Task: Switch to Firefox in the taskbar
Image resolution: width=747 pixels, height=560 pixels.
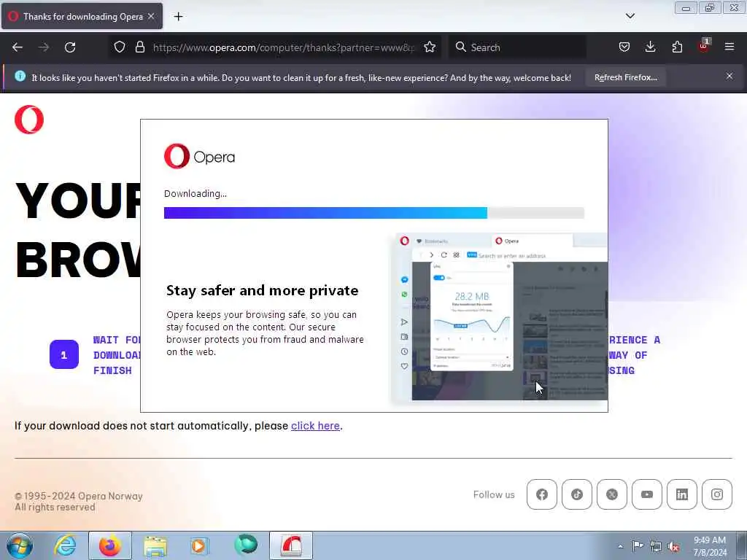Action: tap(109, 545)
